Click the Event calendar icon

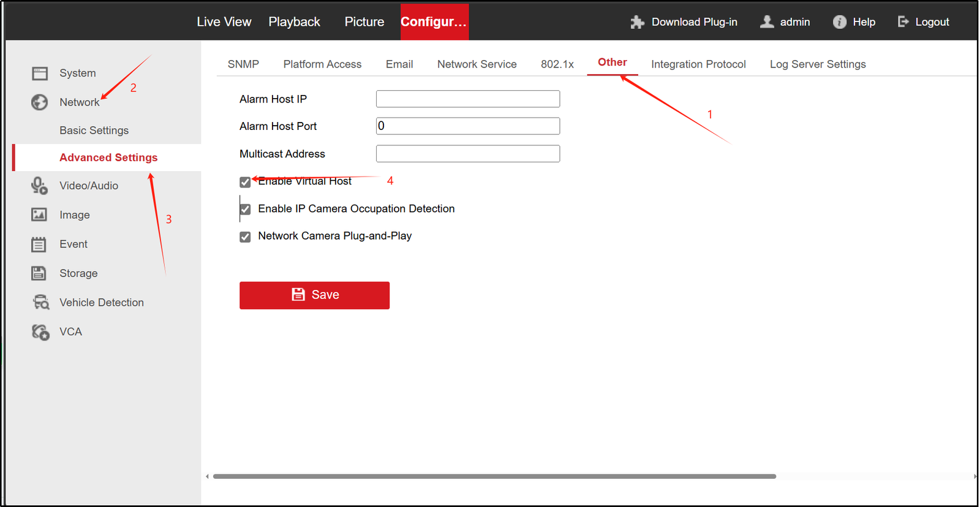39,245
